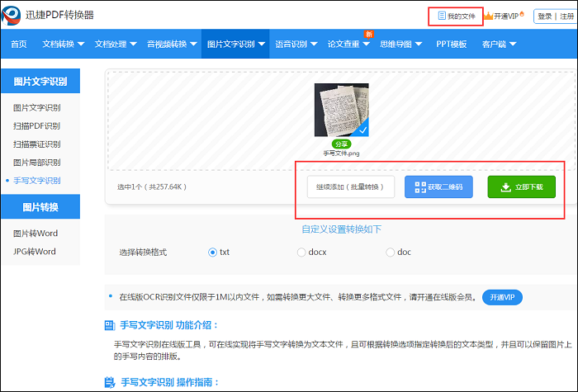Open PPT模板 in navigation bar

(452, 45)
